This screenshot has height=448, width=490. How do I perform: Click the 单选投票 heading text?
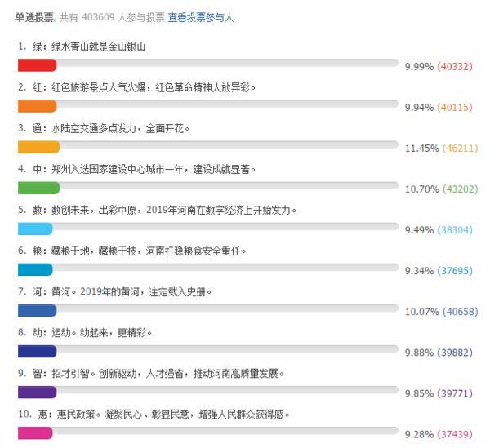pos(34,17)
